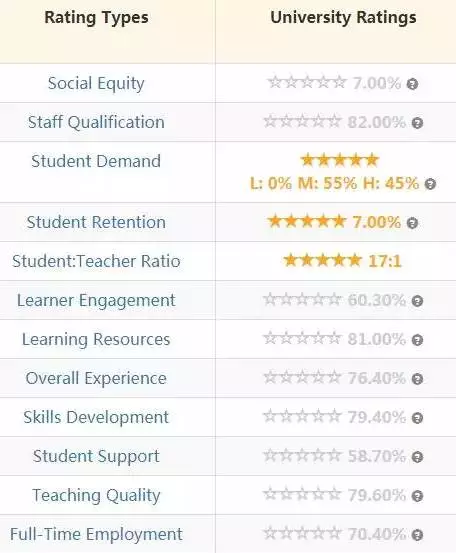Click help icon beside Student Support 58.70%
Viewport: 456px width, 553px height.
tap(417, 457)
